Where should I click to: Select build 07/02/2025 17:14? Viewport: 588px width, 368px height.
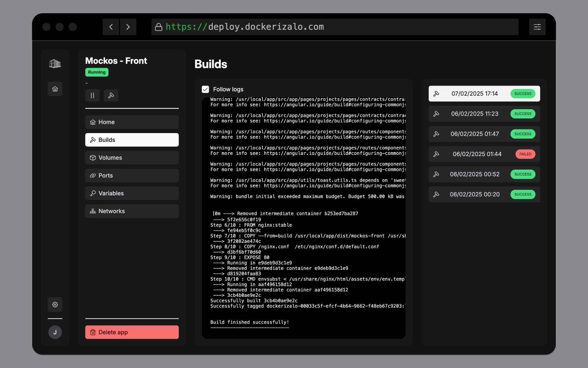484,94
